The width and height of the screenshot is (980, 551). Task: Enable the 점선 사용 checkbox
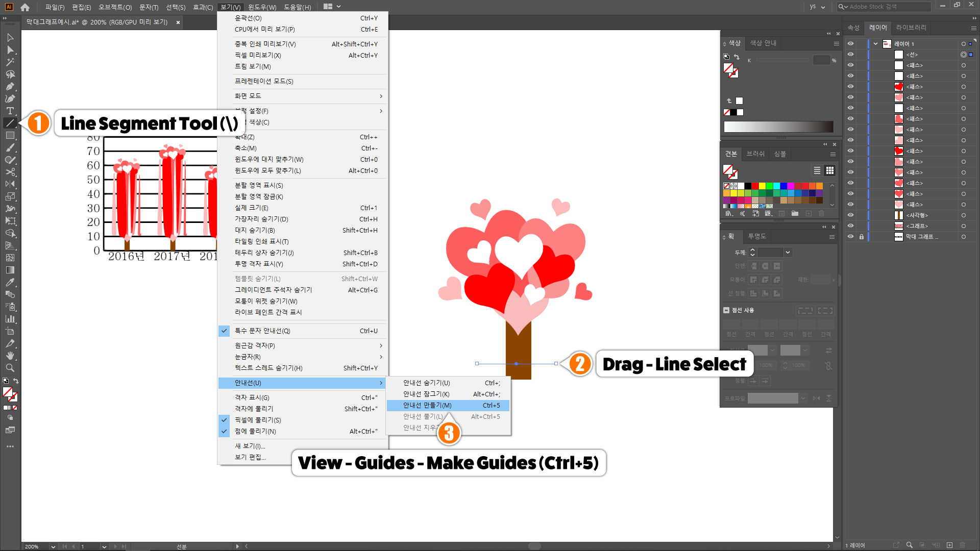pos(726,310)
